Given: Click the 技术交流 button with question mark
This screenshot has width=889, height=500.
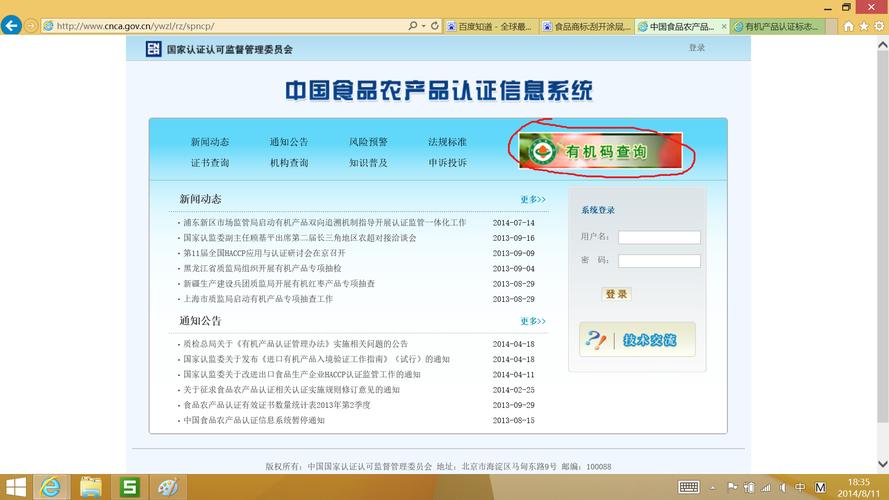Looking at the screenshot, I should 637,340.
